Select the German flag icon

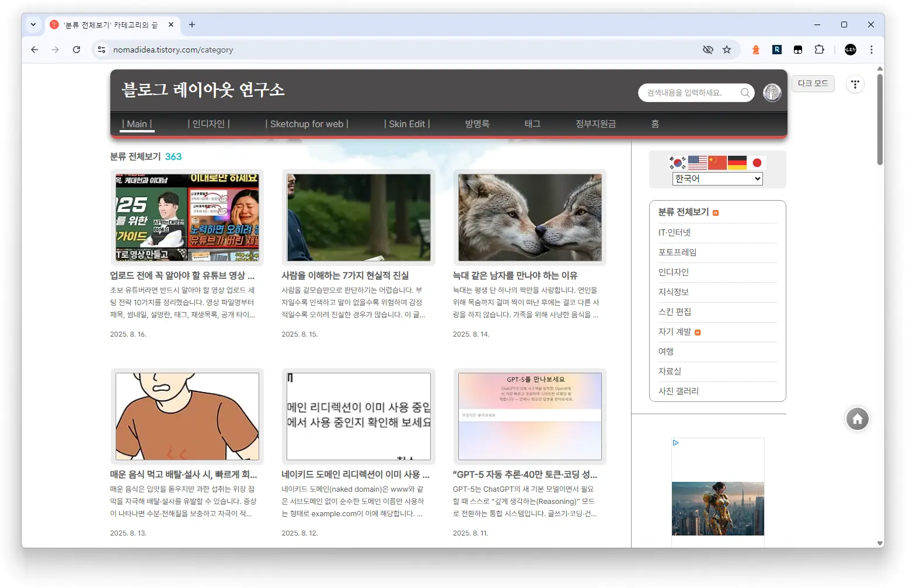coord(737,162)
